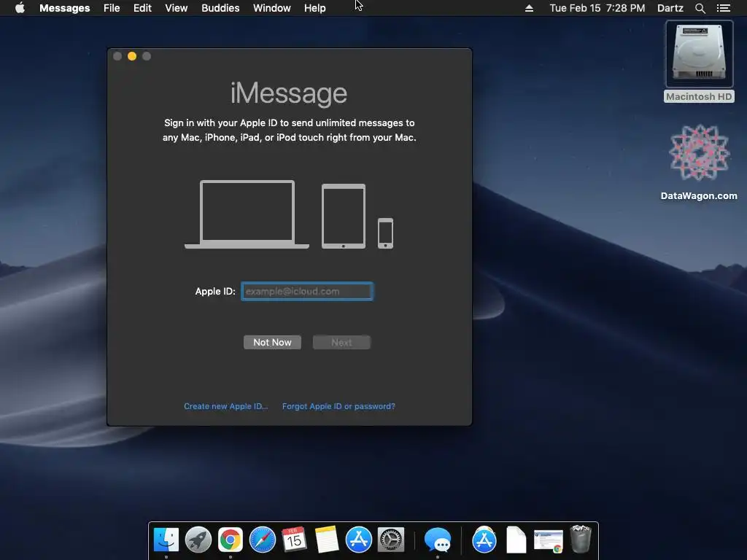Open the Window menu

272,8
